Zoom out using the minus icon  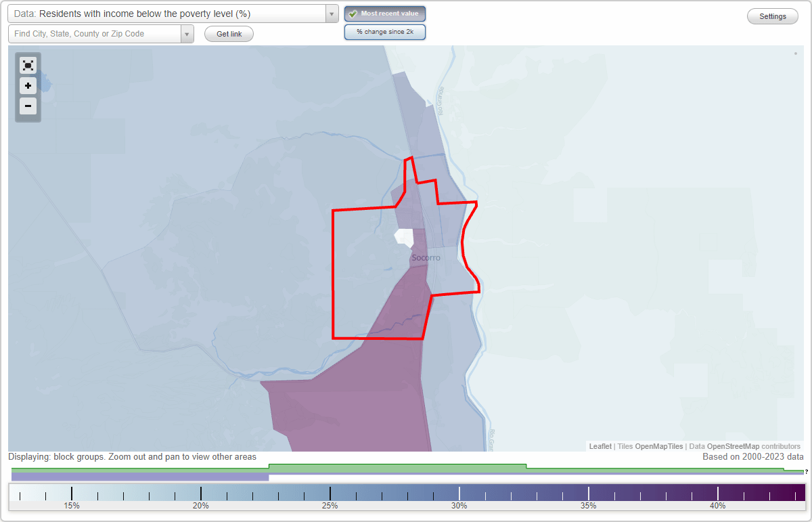coord(28,106)
